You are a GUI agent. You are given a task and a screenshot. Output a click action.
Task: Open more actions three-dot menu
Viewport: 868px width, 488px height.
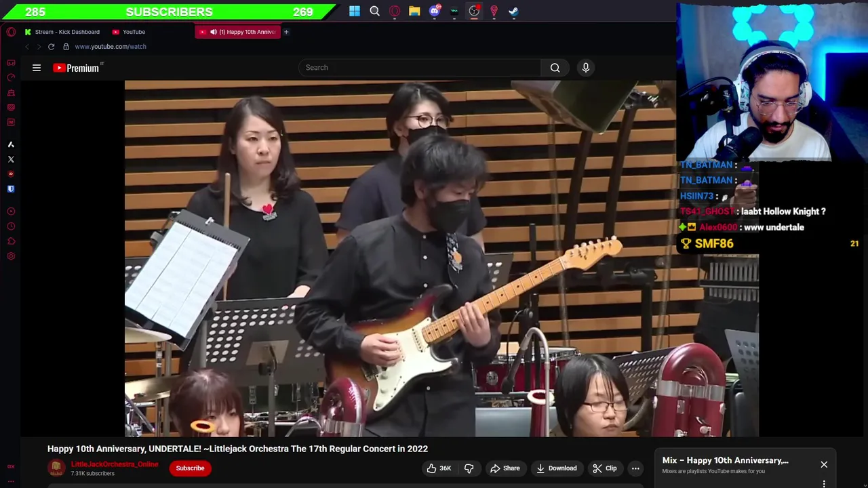[635, 468]
